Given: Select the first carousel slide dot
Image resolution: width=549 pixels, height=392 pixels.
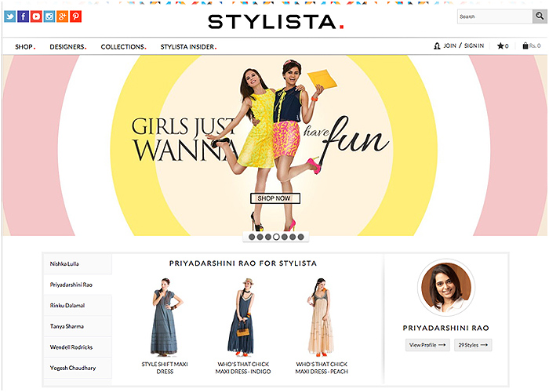Looking at the screenshot, I should [253, 237].
